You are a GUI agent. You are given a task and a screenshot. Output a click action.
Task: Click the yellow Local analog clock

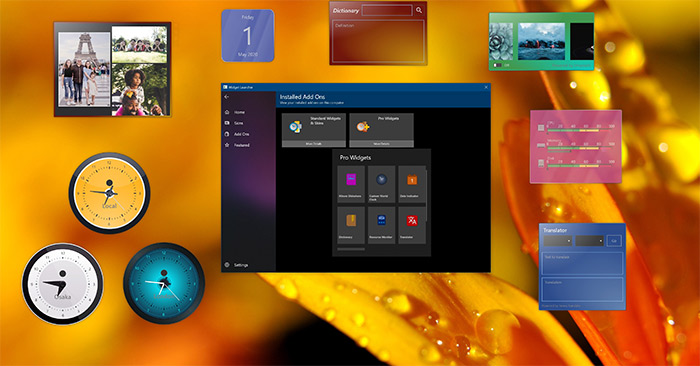[x=109, y=193]
